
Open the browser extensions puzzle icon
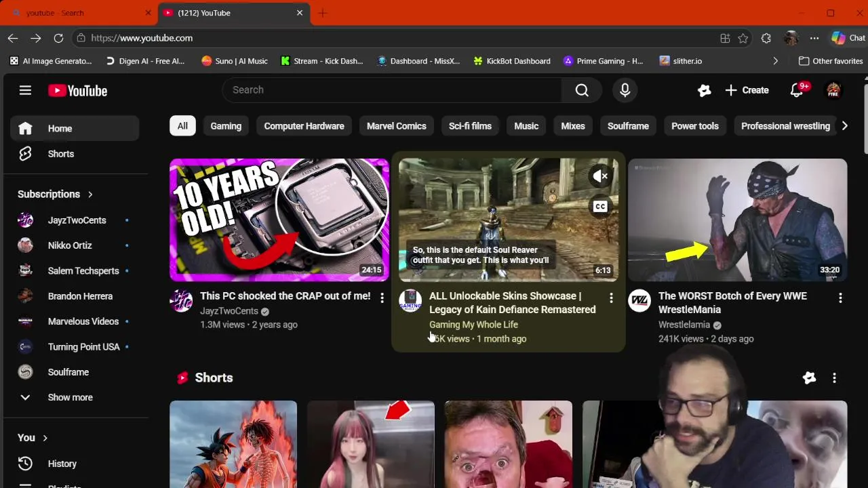[766, 38]
